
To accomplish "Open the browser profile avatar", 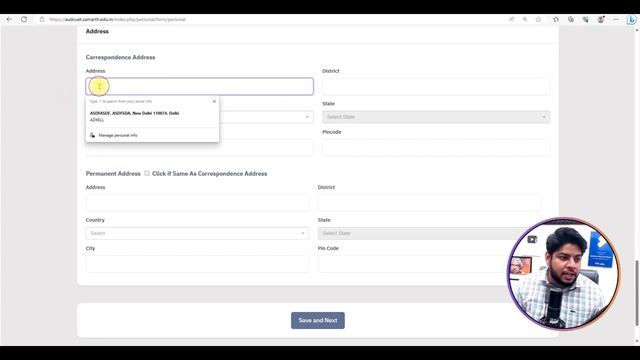I will [601, 19].
